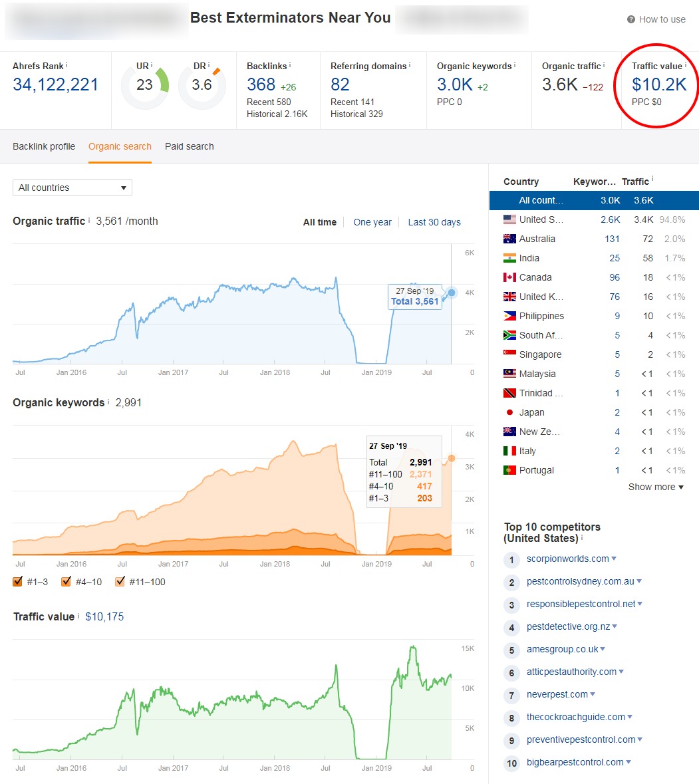The image size is (699, 784).
Task: Click Trinidad country row name
Action: point(541,393)
